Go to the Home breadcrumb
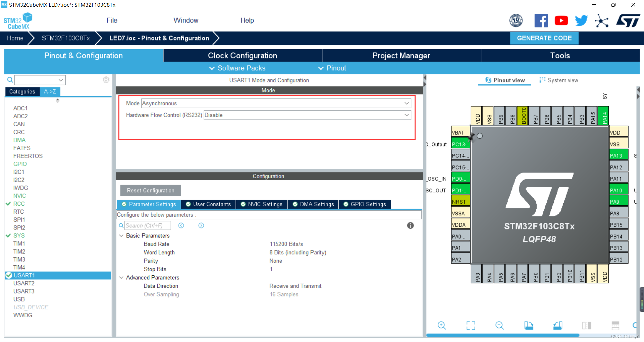 [15, 38]
